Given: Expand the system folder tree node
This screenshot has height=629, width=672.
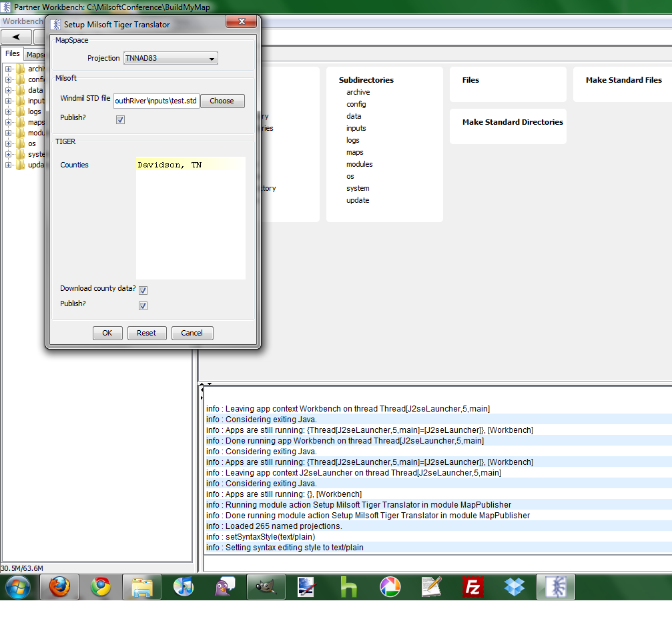Looking at the screenshot, I should [x=8, y=154].
